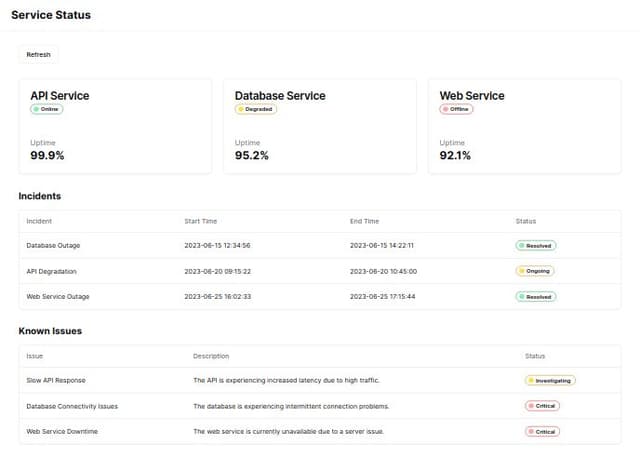Viewport: 640px width, 460px height.
Task: Click the Slow API Response issue name
Action: pyautogui.click(x=54, y=380)
